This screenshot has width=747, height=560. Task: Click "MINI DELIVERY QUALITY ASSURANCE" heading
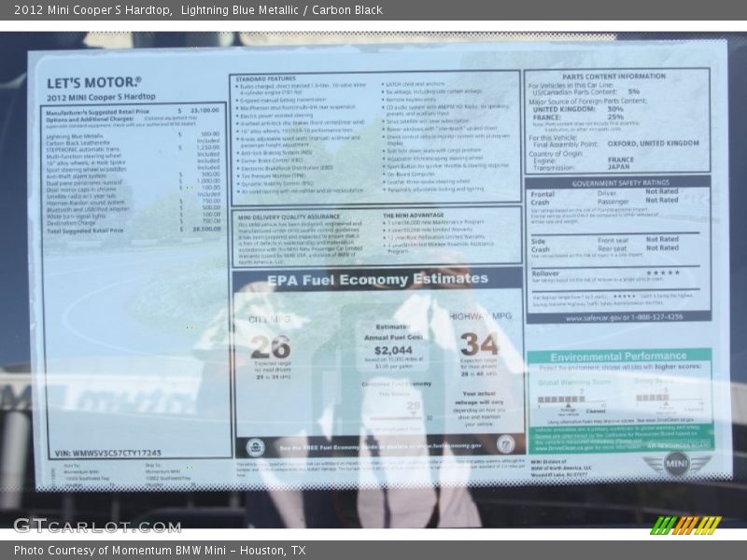tap(289, 217)
